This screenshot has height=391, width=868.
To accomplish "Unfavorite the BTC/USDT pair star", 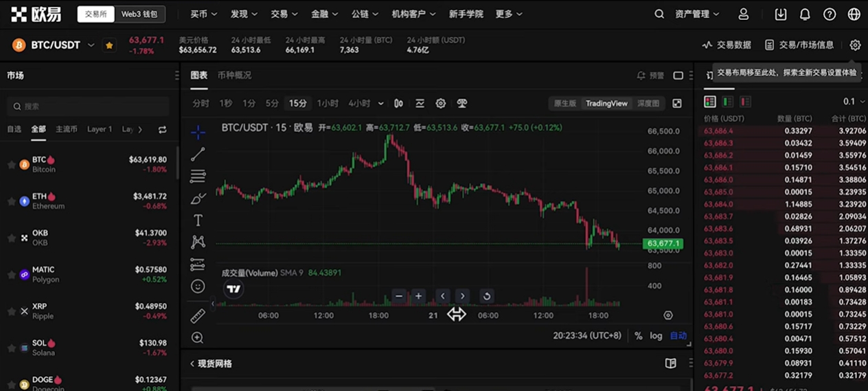I will [x=109, y=45].
